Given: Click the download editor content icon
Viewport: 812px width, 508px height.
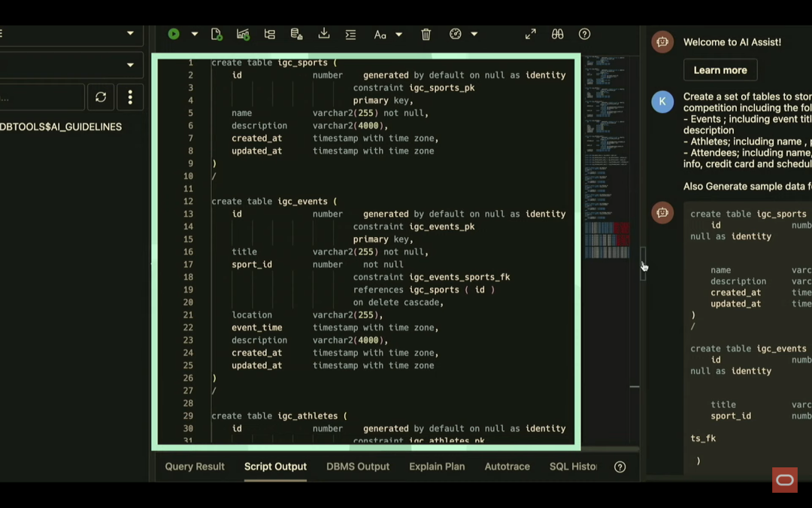Looking at the screenshot, I should tap(323, 34).
